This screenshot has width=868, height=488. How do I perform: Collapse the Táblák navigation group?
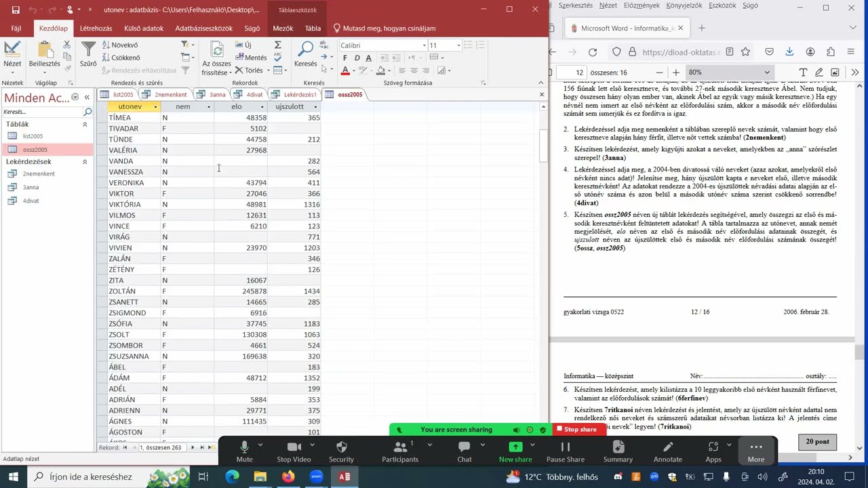click(x=85, y=125)
